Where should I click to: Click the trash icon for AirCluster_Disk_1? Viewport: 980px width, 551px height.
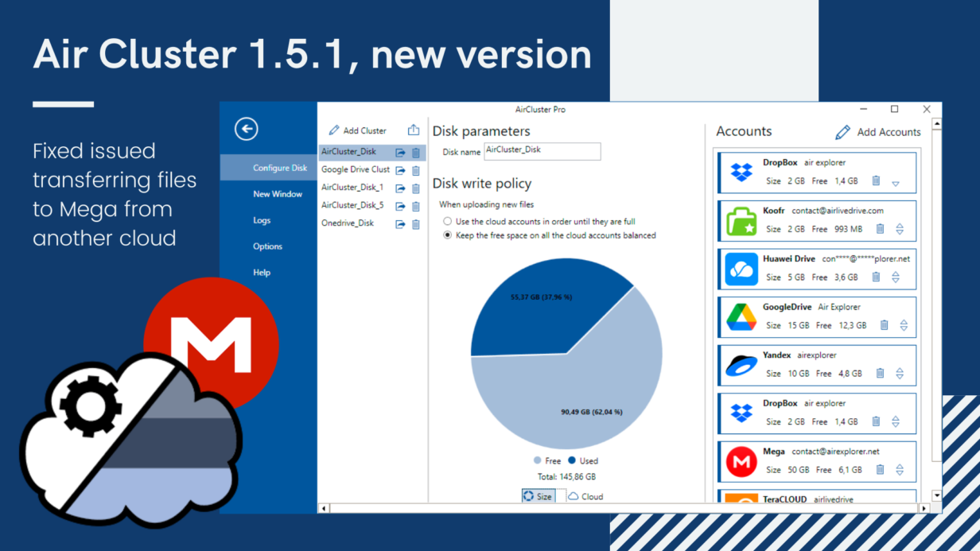[415, 188]
